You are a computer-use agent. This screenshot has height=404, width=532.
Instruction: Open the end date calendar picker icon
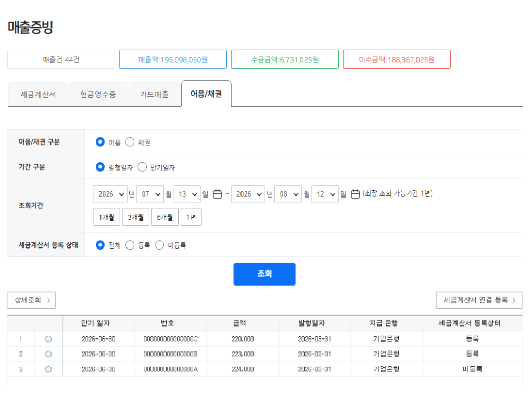[355, 194]
